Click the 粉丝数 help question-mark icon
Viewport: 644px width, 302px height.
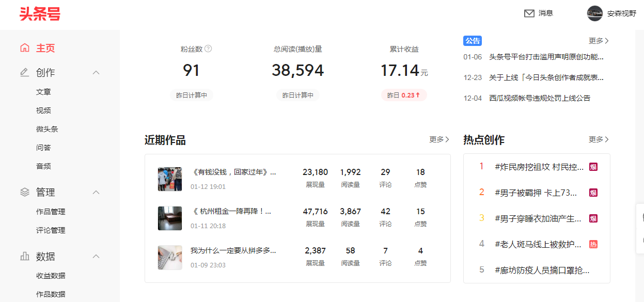click(208, 49)
